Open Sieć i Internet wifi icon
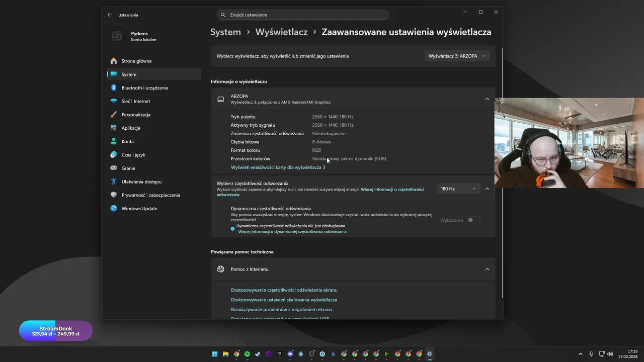644x362 pixels. point(114,101)
